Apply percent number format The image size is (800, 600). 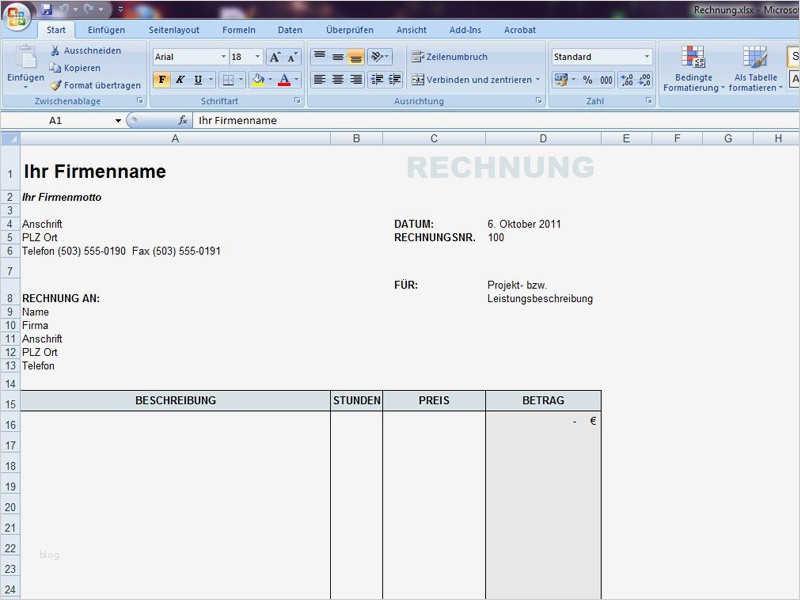(x=588, y=79)
